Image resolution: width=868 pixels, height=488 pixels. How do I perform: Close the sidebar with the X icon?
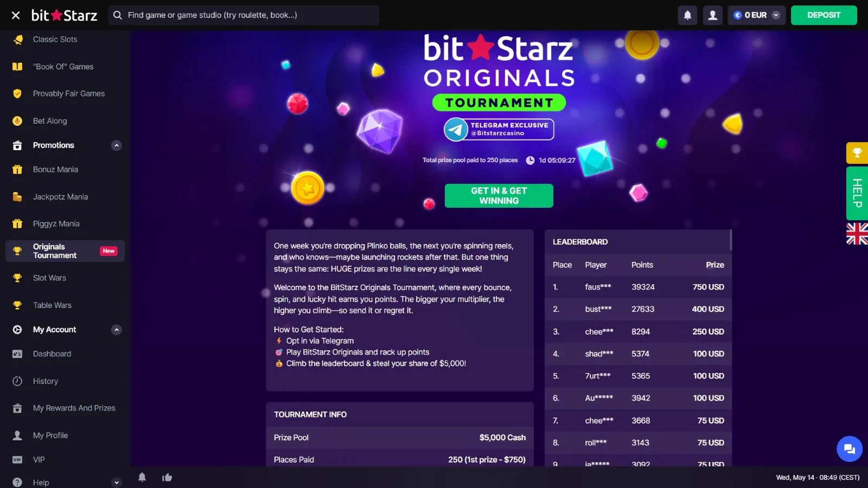[16, 15]
